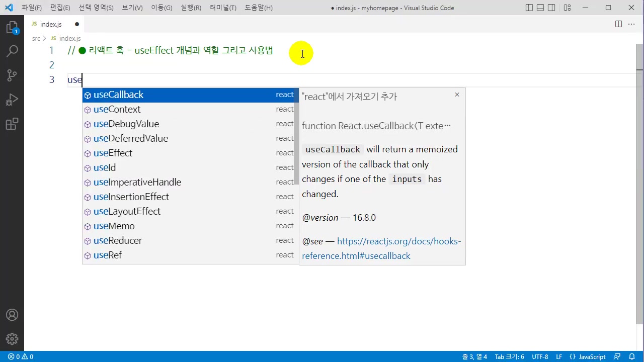
Task: Open the Search view icon
Action: [x=12, y=51]
